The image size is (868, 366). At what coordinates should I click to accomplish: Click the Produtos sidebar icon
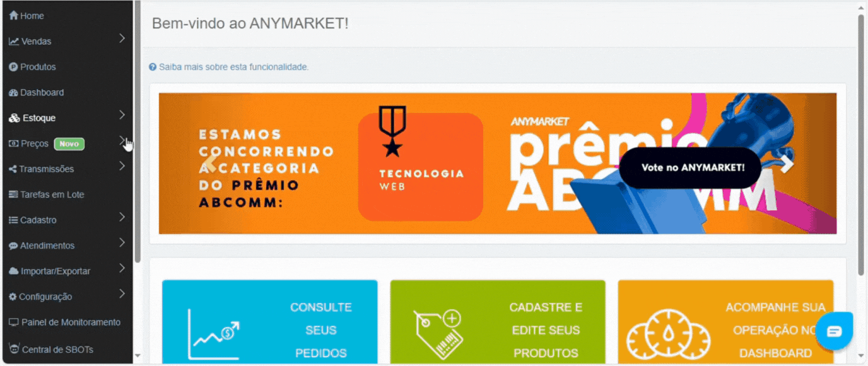coord(13,67)
